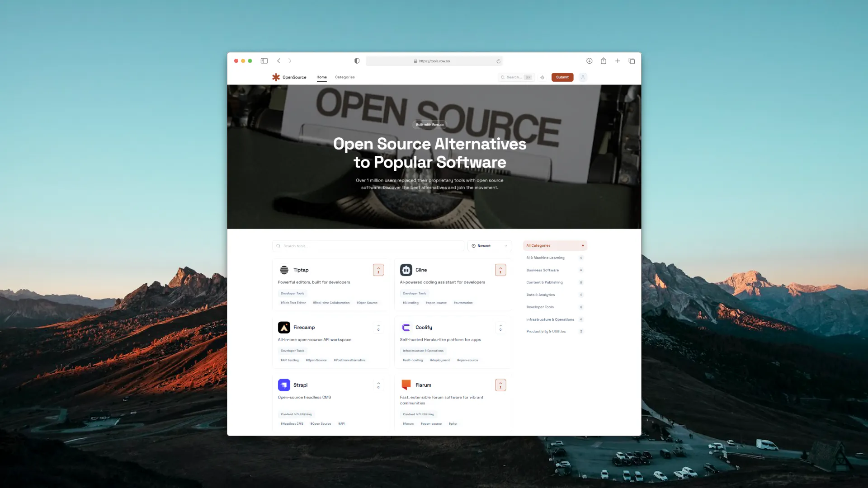Open the user profile icon
Image resolution: width=868 pixels, height=488 pixels.
[x=583, y=77]
